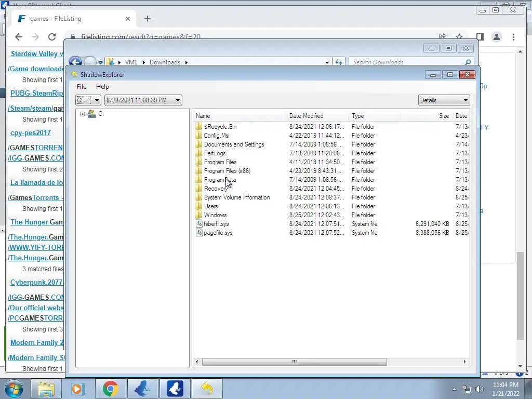This screenshot has width=532, height=399.
Task: Select the games - FileListing browser tab
Action: coord(74,19)
